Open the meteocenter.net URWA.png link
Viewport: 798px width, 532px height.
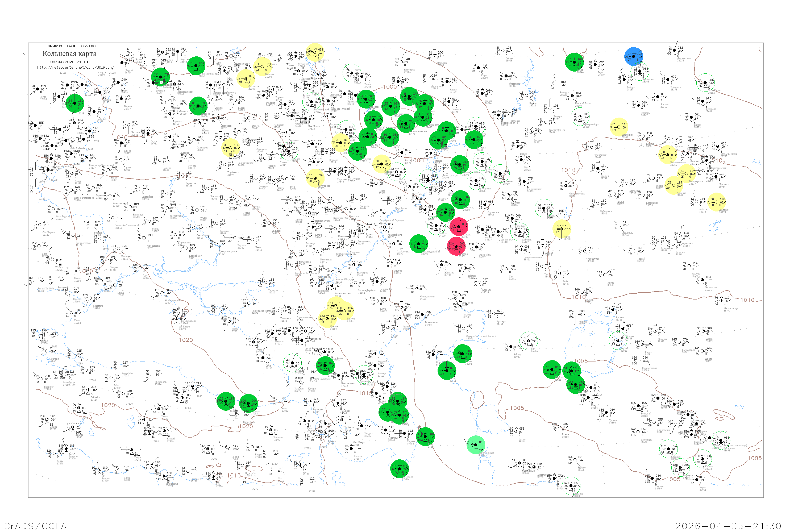[x=75, y=67]
